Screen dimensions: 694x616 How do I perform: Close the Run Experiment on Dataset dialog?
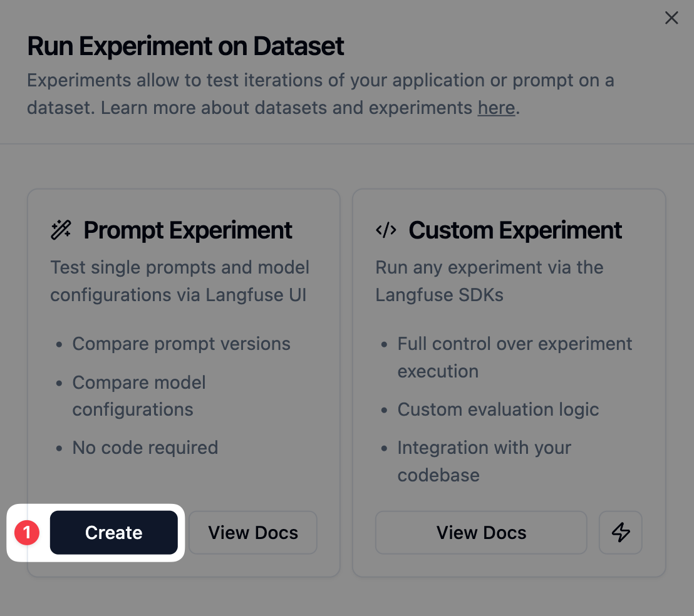(x=671, y=18)
